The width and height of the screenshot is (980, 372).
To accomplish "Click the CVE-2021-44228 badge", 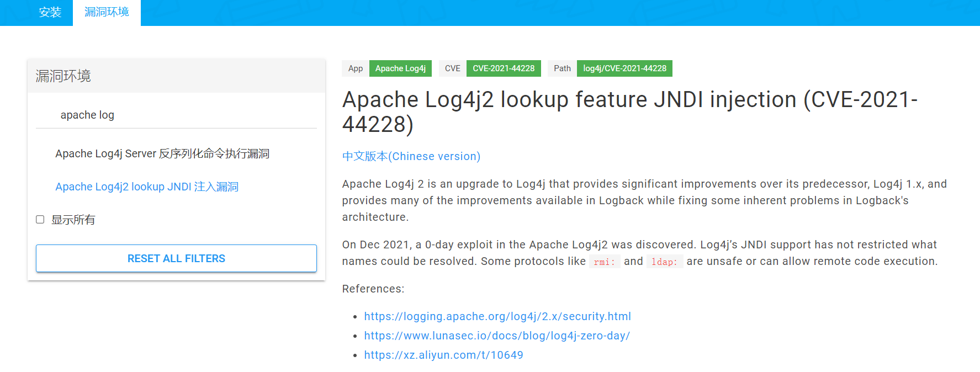I will point(504,68).
